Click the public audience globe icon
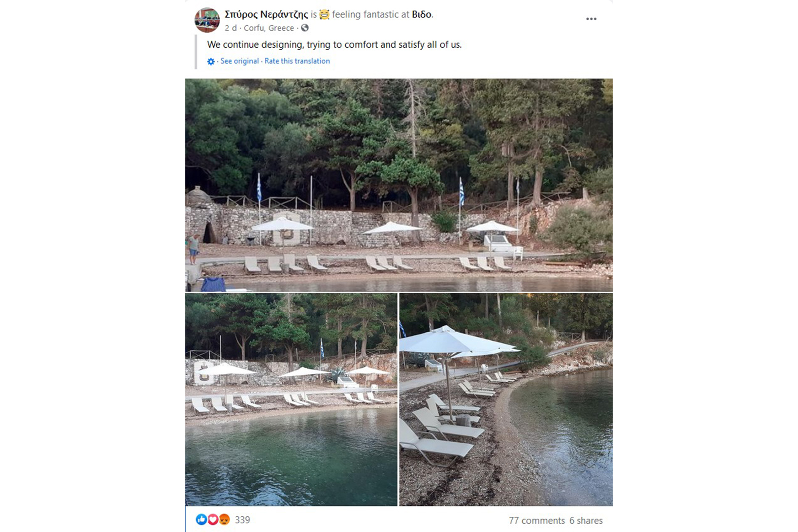Image resolution: width=798 pixels, height=532 pixels. pyautogui.click(x=304, y=28)
